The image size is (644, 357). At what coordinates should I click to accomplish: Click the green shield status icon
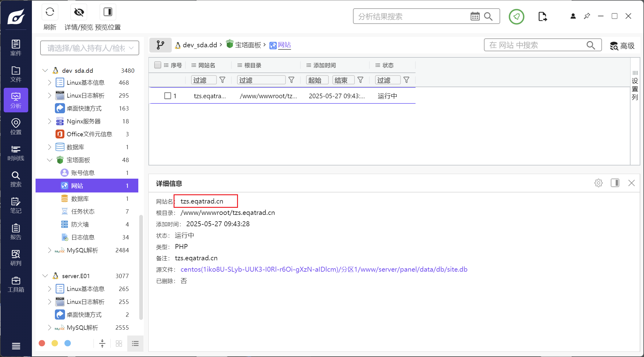516,17
